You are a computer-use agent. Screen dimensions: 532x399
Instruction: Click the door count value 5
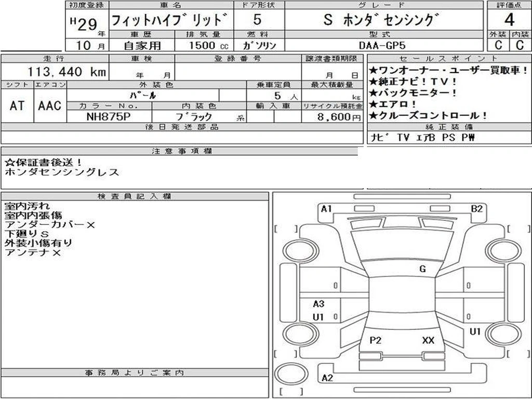pyautogui.click(x=257, y=20)
